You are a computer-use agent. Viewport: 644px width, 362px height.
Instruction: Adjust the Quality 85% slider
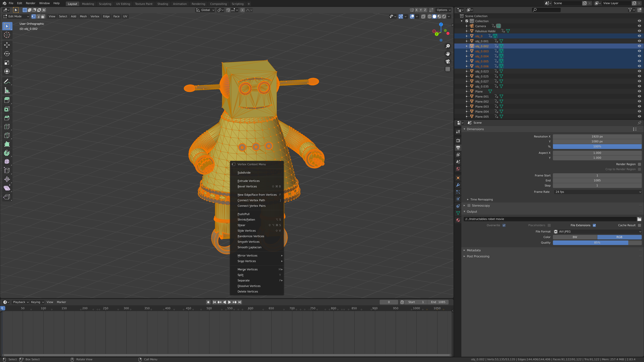point(597,243)
